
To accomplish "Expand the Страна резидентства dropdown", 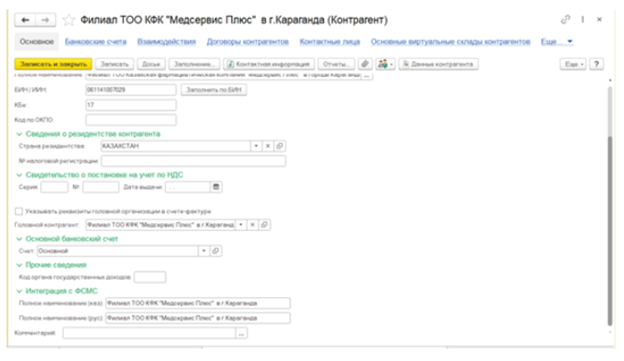I will pyautogui.click(x=256, y=146).
